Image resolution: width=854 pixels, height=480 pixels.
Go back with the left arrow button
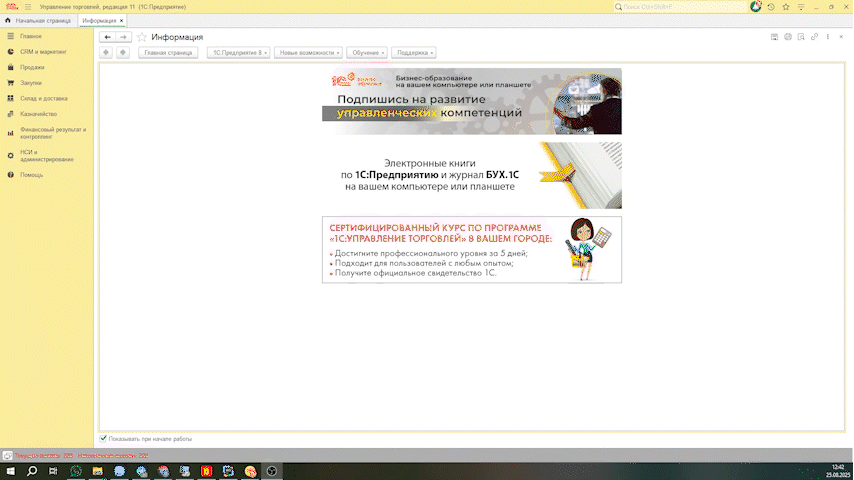point(107,37)
